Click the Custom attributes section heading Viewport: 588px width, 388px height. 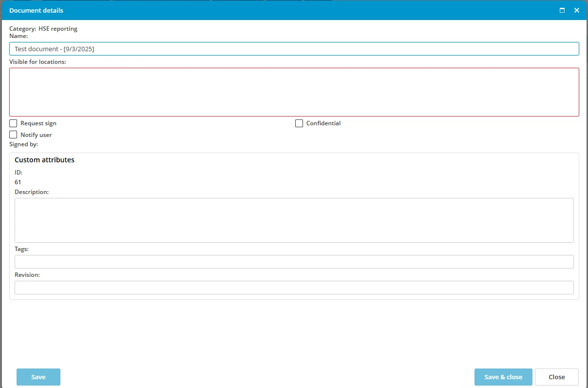tap(44, 160)
